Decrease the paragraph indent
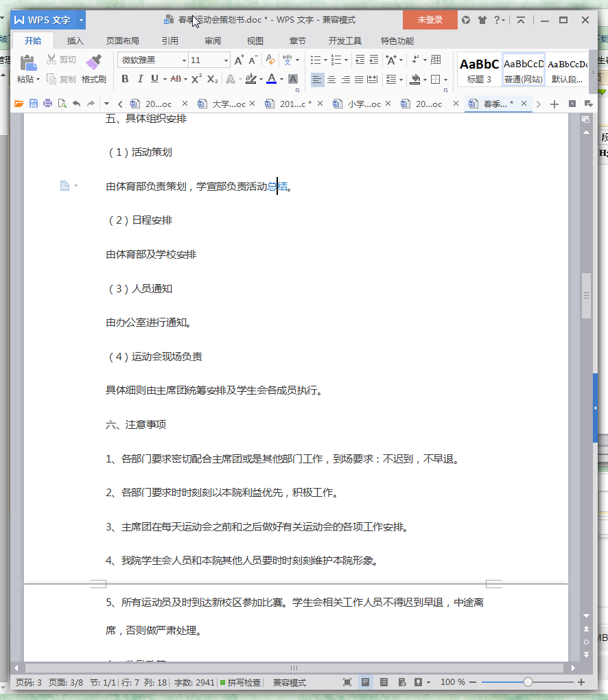Screen dimensions: 608x700 tap(360, 60)
